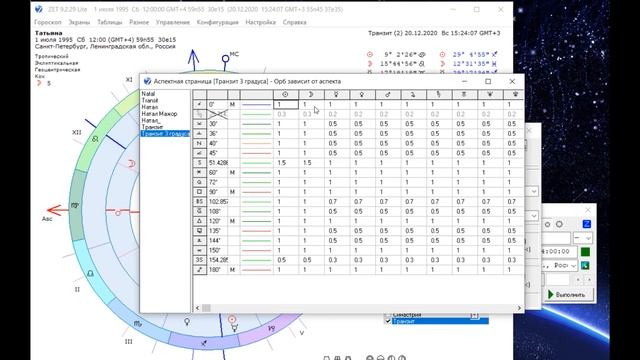The image size is (640, 360).
Task: Select the semi-sextile 30° aspect row icon
Action: (200, 124)
